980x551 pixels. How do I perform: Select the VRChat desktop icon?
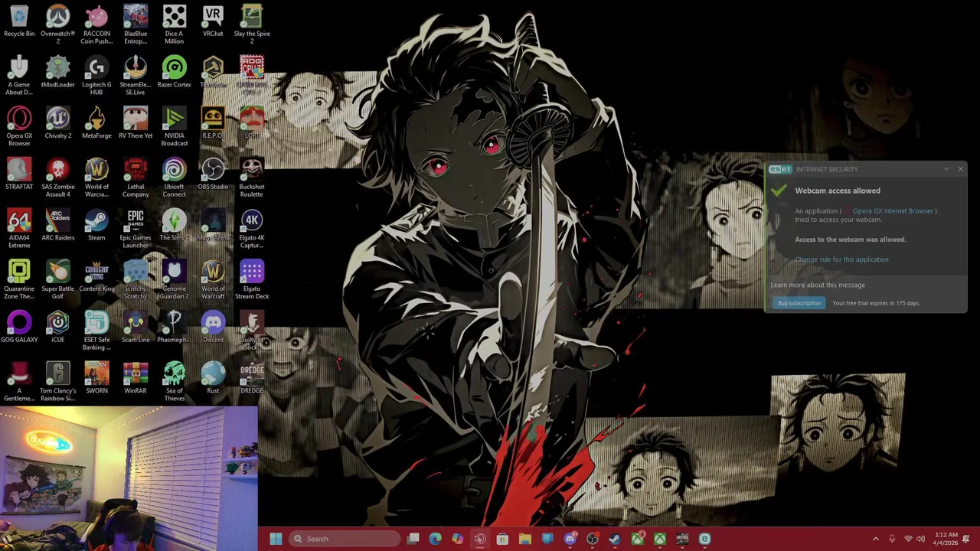(x=213, y=21)
